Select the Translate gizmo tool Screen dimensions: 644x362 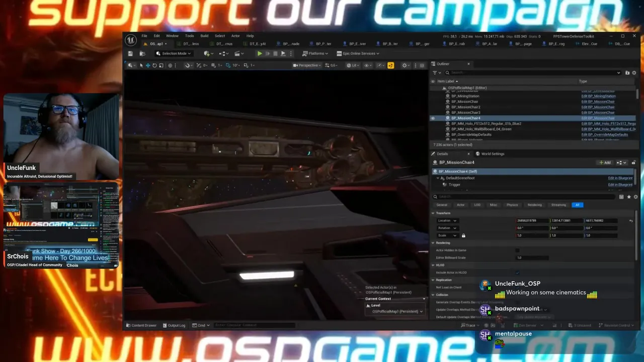pos(148,65)
